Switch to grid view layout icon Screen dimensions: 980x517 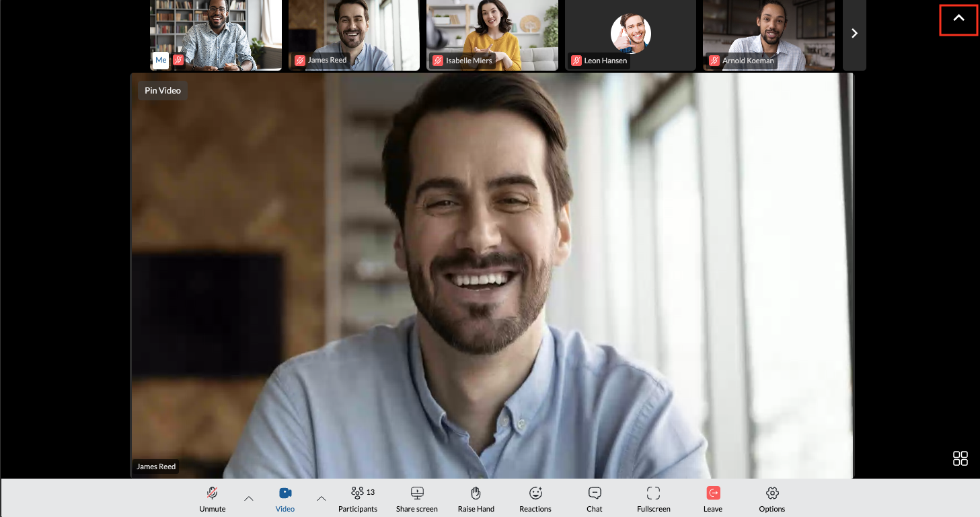[960, 458]
